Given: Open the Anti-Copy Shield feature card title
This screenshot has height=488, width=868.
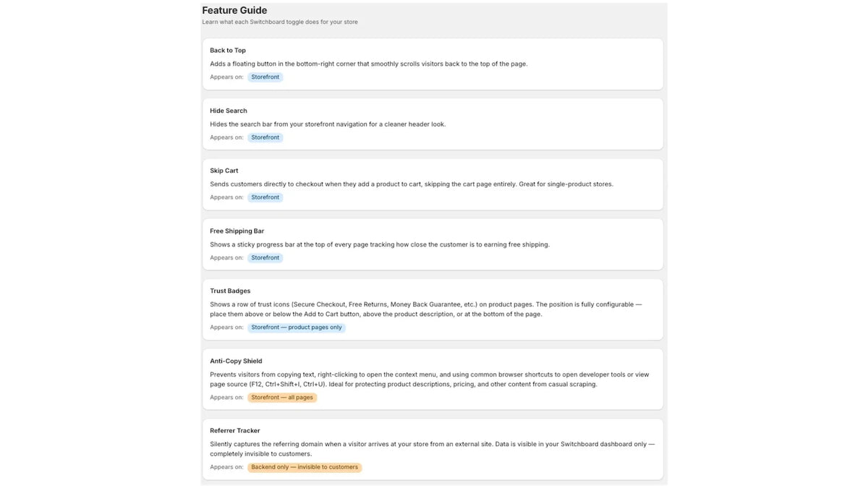Looking at the screenshot, I should tap(236, 361).
